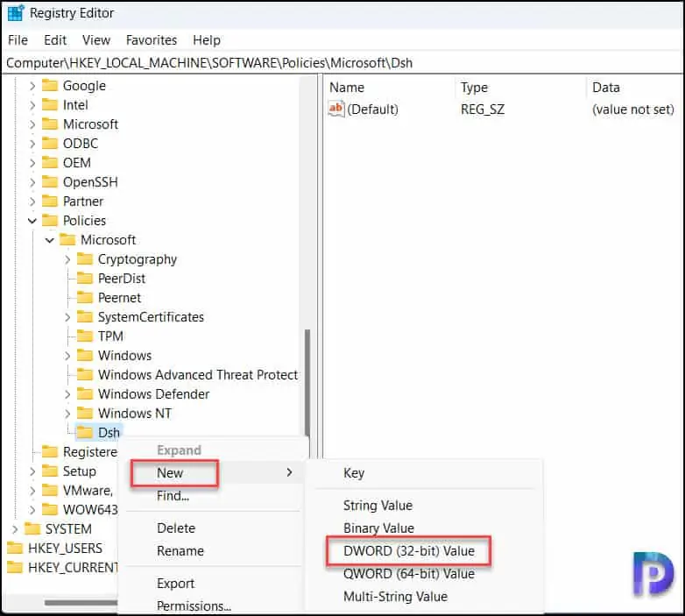Click the "(value not set)" data cell
The height and width of the screenshot is (616, 685).
633,110
